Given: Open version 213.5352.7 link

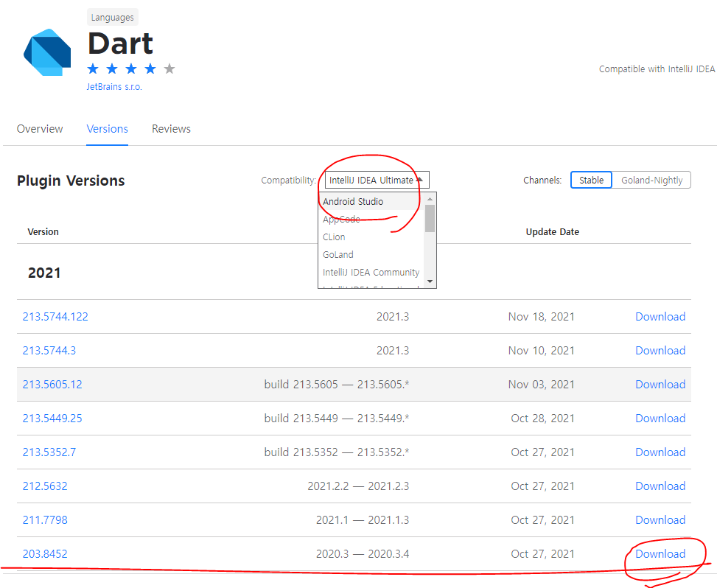Looking at the screenshot, I should [49, 452].
